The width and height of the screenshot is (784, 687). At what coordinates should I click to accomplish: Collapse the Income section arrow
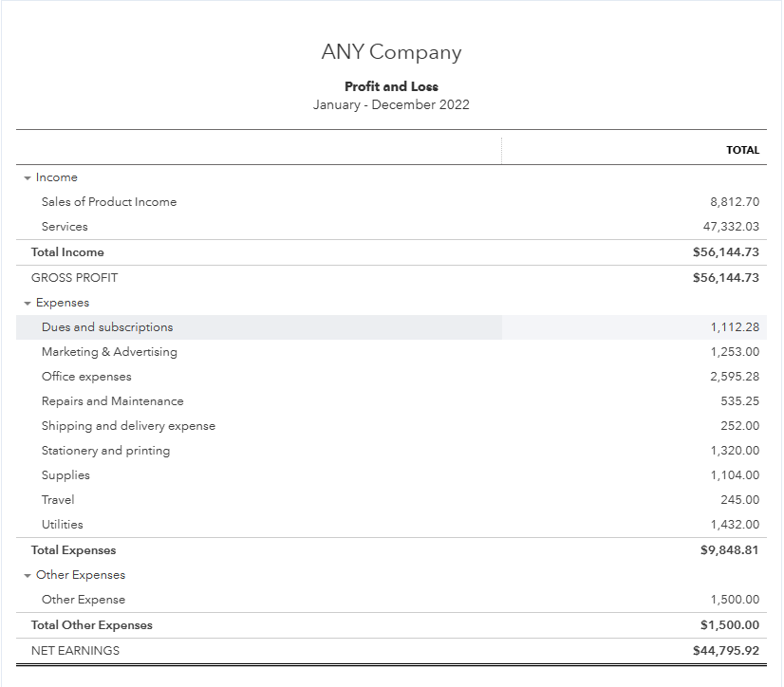point(28,178)
